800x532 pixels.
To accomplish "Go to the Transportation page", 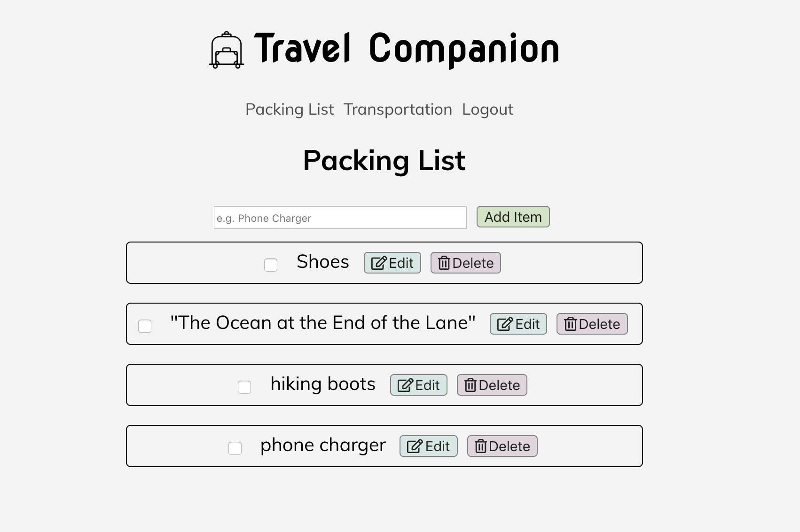I will pyautogui.click(x=398, y=110).
